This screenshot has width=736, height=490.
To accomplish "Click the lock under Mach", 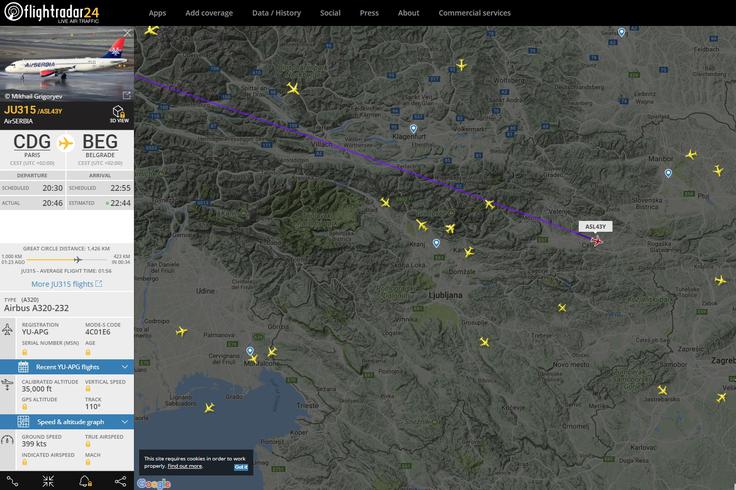I will [88, 462].
